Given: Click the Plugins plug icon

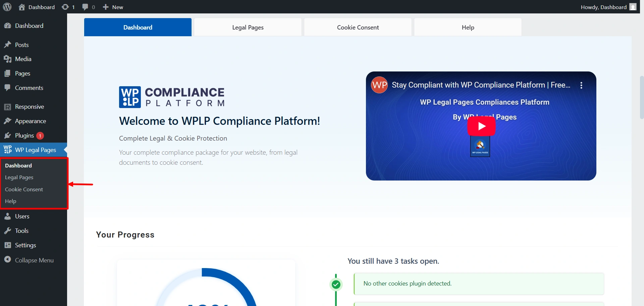Looking at the screenshot, I should coord(7,136).
